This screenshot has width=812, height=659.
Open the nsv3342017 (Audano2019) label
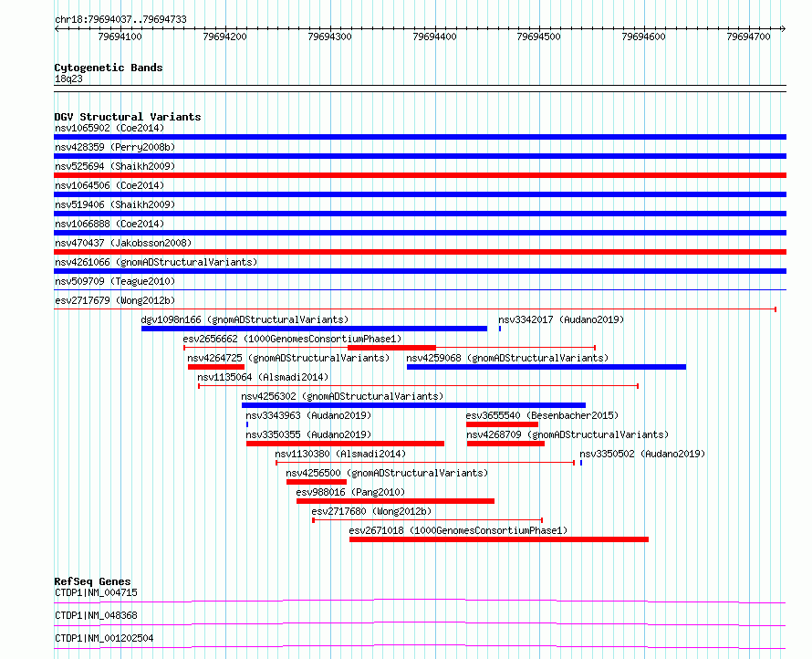pyautogui.click(x=561, y=319)
